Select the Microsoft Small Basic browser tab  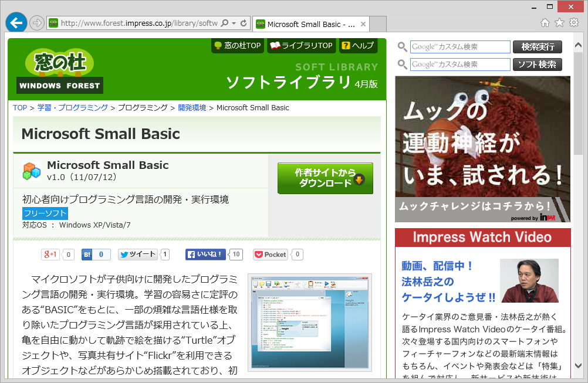[311, 25]
